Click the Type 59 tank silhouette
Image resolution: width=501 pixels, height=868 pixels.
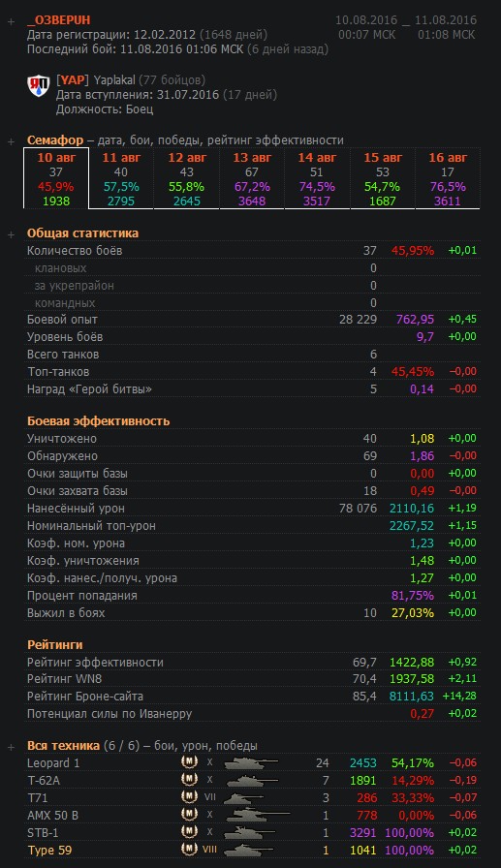(x=249, y=851)
